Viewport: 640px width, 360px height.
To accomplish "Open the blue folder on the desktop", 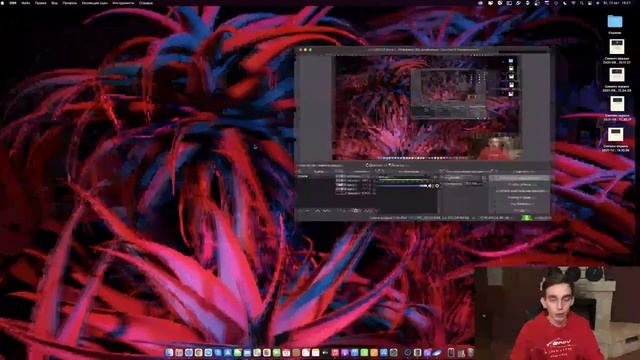I will click(x=615, y=21).
